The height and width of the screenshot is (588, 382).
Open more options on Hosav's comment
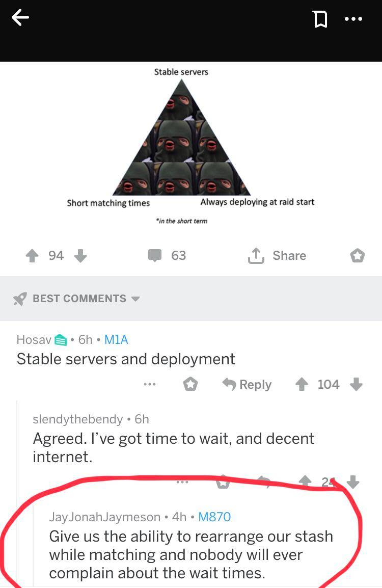click(x=150, y=384)
